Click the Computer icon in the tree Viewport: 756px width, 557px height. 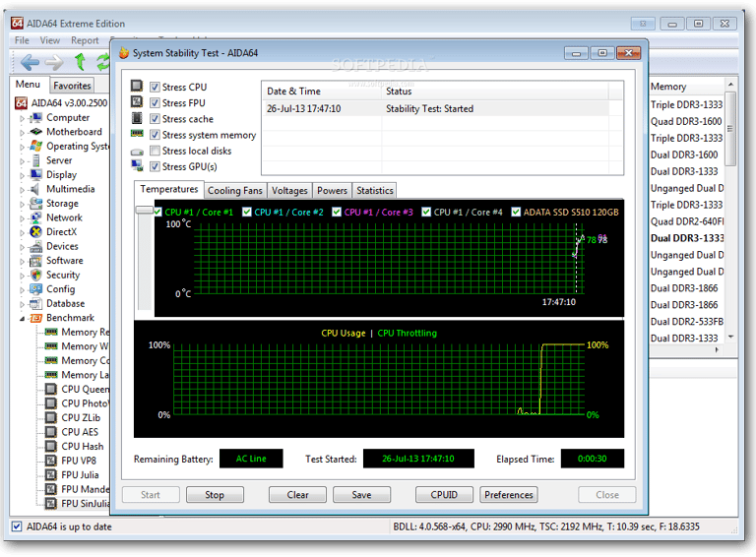click(x=35, y=118)
